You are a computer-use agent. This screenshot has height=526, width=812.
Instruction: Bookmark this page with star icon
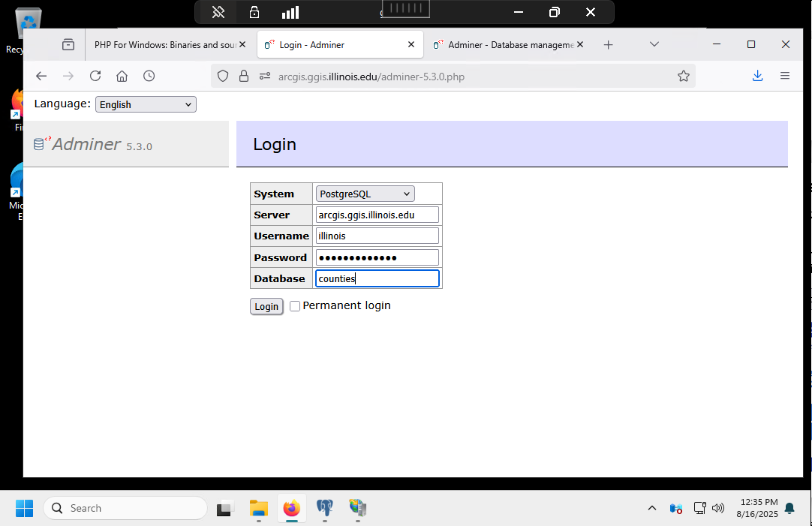683,76
